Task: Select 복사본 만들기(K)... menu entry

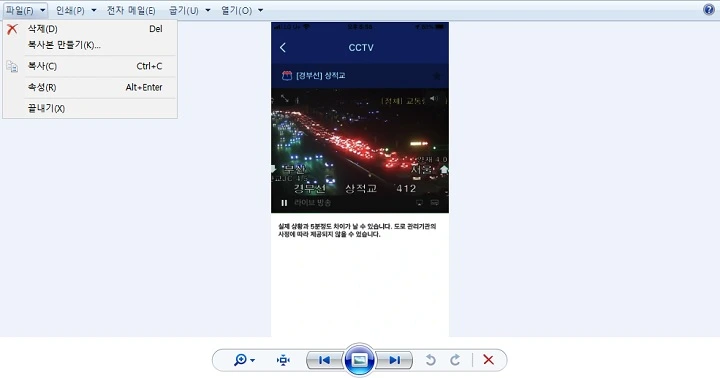Action: tap(90, 45)
